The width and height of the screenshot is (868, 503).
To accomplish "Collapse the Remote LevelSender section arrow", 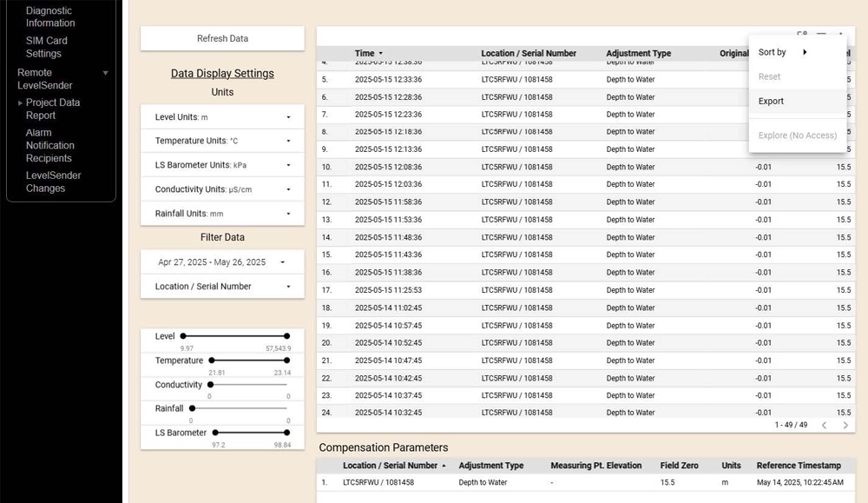I will click(106, 72).
